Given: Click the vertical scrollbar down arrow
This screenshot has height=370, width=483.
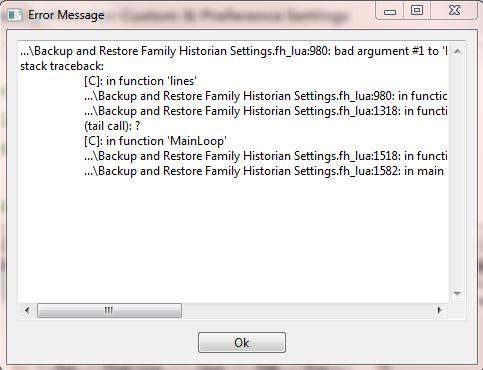Looking at the screenshot, I should [x=457, y=294].
